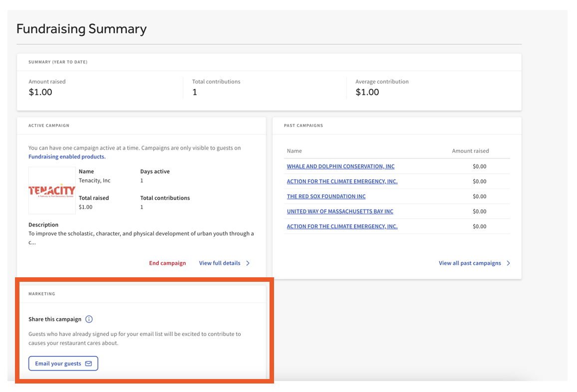This screenshot has width=577, height=392.
Task: Click the Name column header in Past Campaigns
Action: tap(294, 151)
